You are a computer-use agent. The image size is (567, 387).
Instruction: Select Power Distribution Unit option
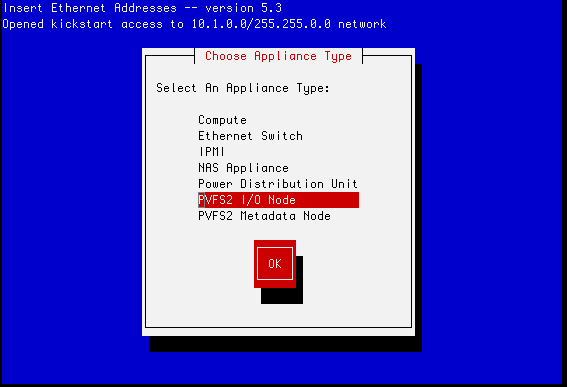[x=278, y=184]
